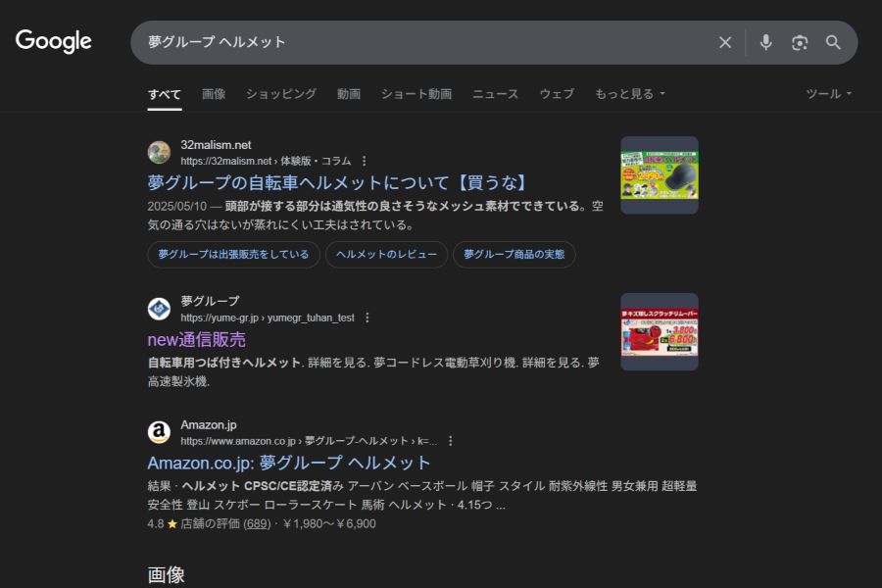Open more options for Amazon.co.jp result
Viewport: 882px width, 588px height.
pyautogui.click(x=451, y=441)
